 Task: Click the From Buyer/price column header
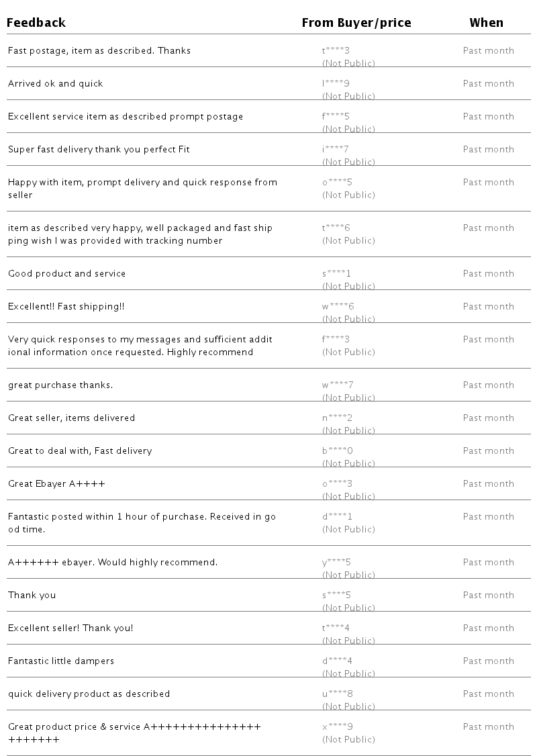(x=356, y=23)
